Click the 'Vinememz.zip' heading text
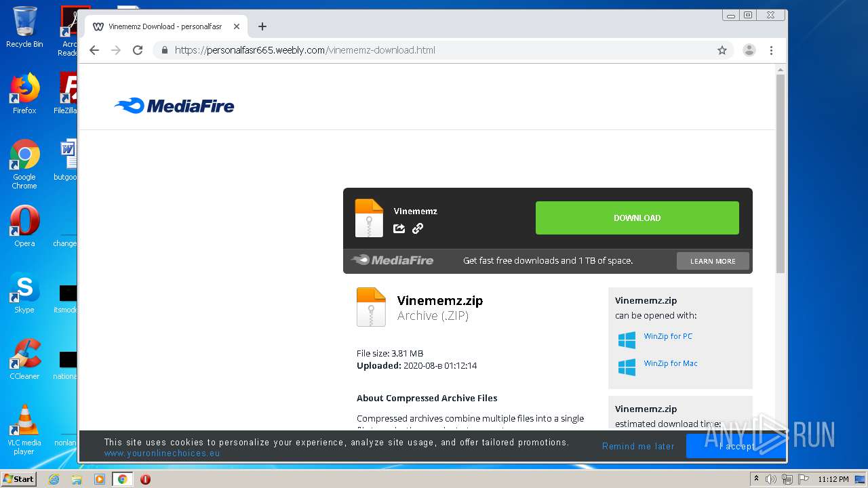The width and height of the screenshot is (868, 488). click(x=440, y=300)
